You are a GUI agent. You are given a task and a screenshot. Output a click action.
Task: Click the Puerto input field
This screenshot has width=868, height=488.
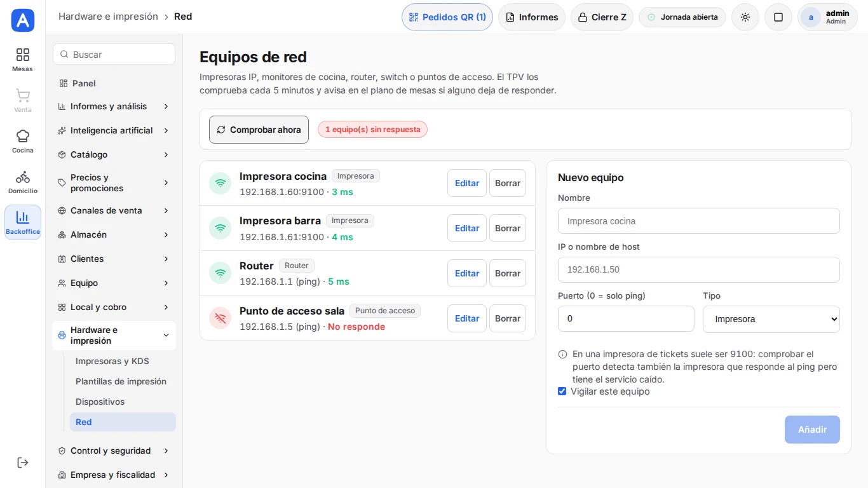pyautogui.click(x=626, y=319)
